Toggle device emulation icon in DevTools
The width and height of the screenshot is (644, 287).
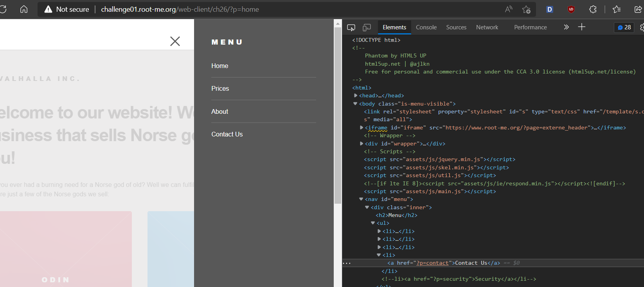(x=367, y=27)
